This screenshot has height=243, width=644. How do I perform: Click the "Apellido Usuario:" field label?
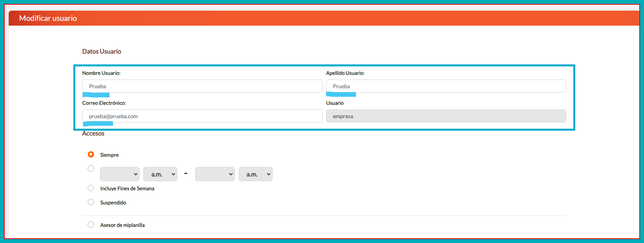pyautogui.click(x=345, y=73)
